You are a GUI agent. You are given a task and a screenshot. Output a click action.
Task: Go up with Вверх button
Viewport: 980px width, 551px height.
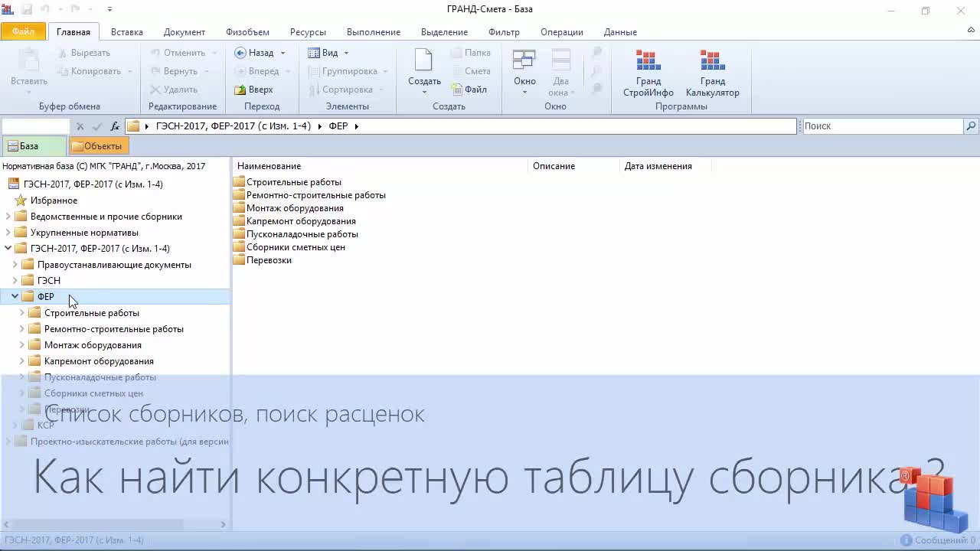[254, 90]
